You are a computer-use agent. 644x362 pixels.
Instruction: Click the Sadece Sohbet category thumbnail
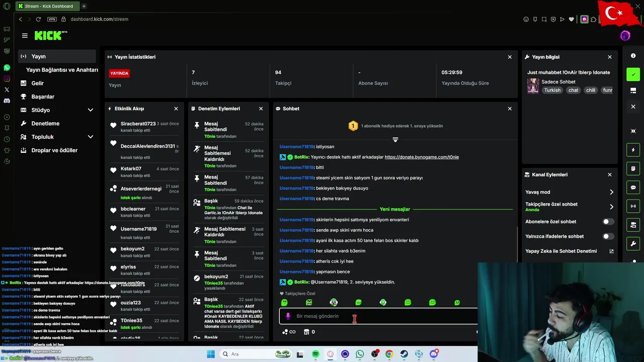(533, 86)
